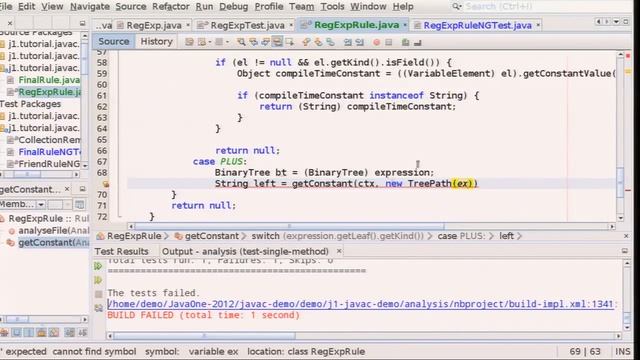Click the Search (Ctrl+I) field
Viewport: 640px width, 360px height.
[x=499, y=7]
